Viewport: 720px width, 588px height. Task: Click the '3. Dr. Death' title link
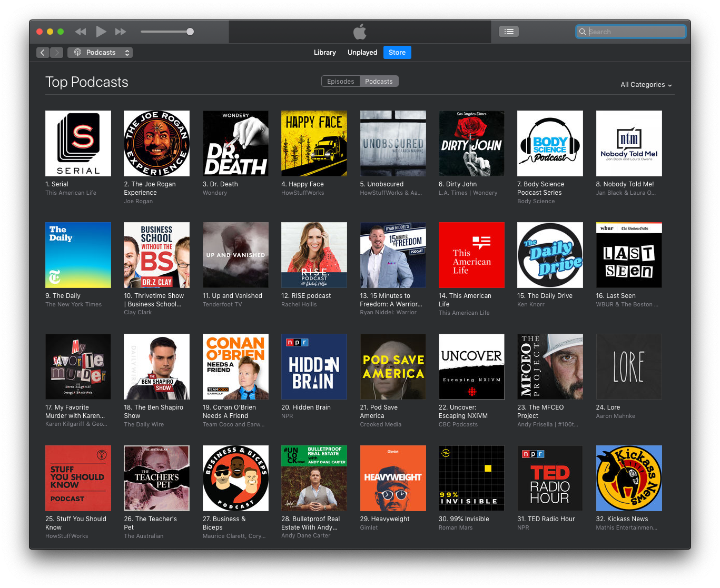[220, 184]
